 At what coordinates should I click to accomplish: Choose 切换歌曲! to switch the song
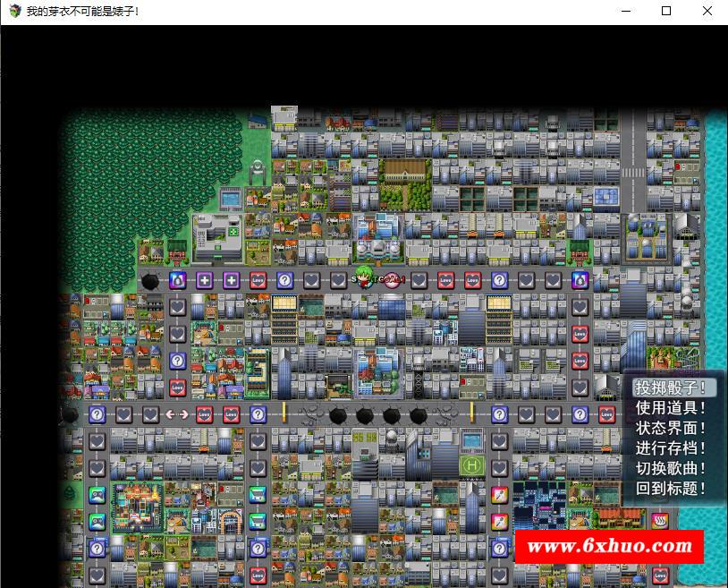(x=670, y=468)
